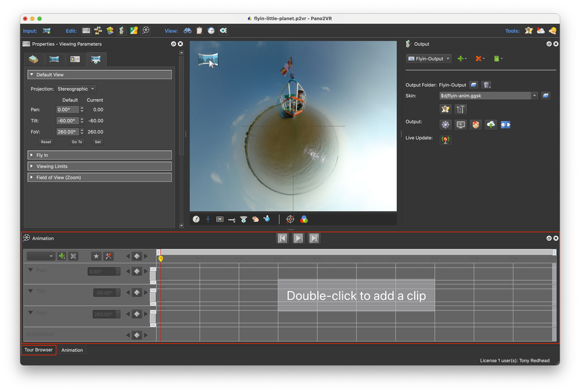Open the Projection Stereographic dropdown

[x=77, y=89]
